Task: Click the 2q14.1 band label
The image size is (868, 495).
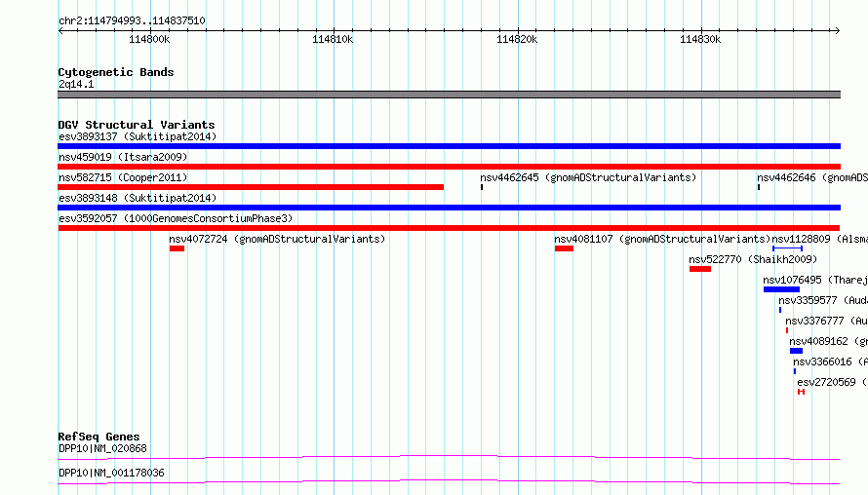Action: (x=76, y=84)
